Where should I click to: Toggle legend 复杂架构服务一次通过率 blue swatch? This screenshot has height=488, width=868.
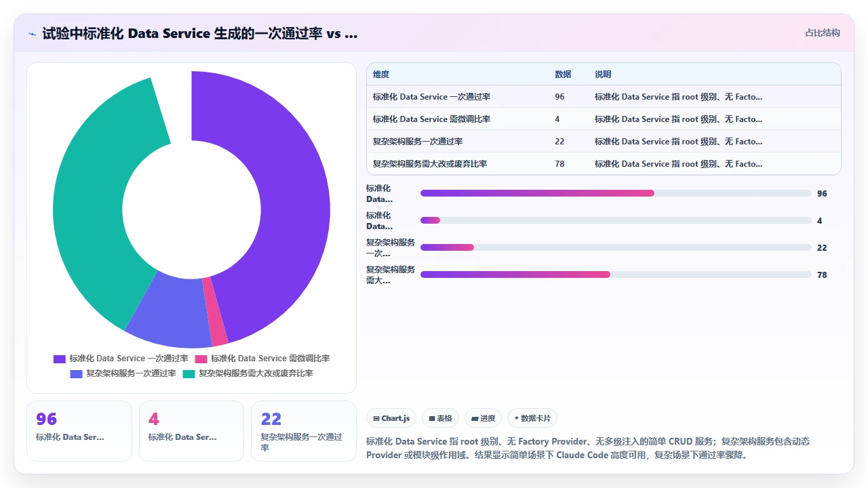76,373
